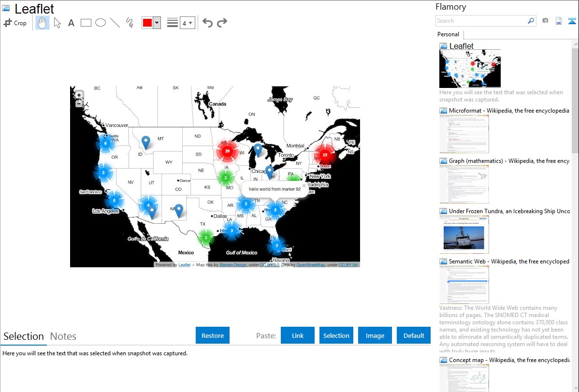Click the blue cluster 3 in Florida
The height and width of the screenshot is (392, 579).
click(276, 246)
